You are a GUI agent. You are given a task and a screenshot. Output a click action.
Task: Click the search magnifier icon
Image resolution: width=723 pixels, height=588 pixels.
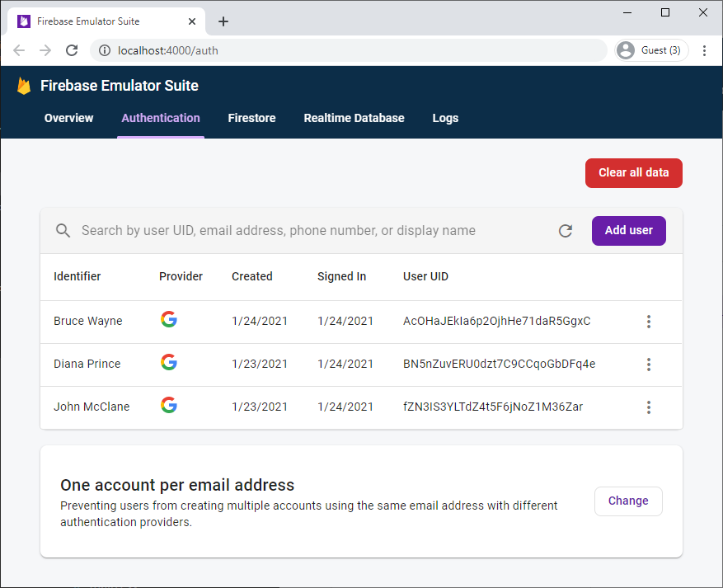63,231
